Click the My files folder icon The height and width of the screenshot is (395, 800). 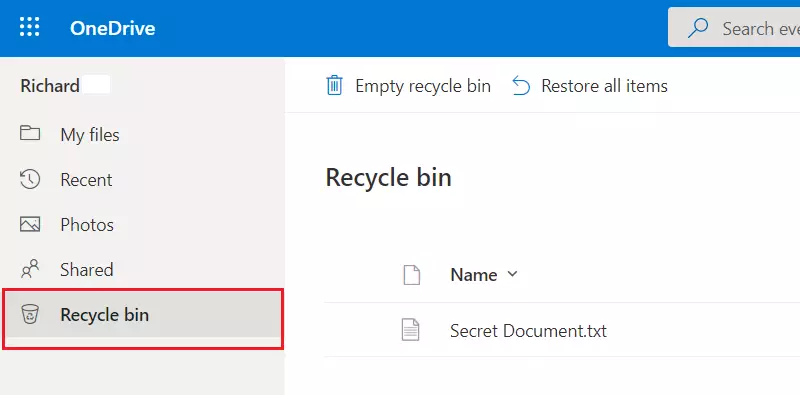click(30, 133)
